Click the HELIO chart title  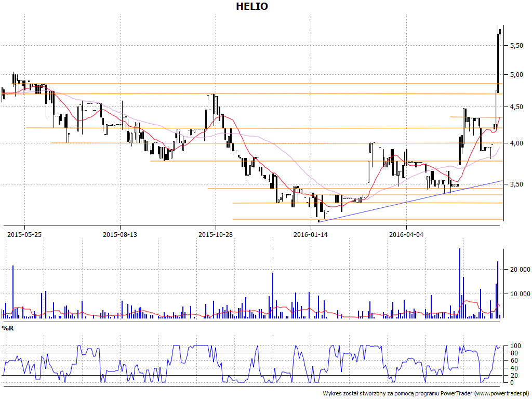tap(252, 6)
